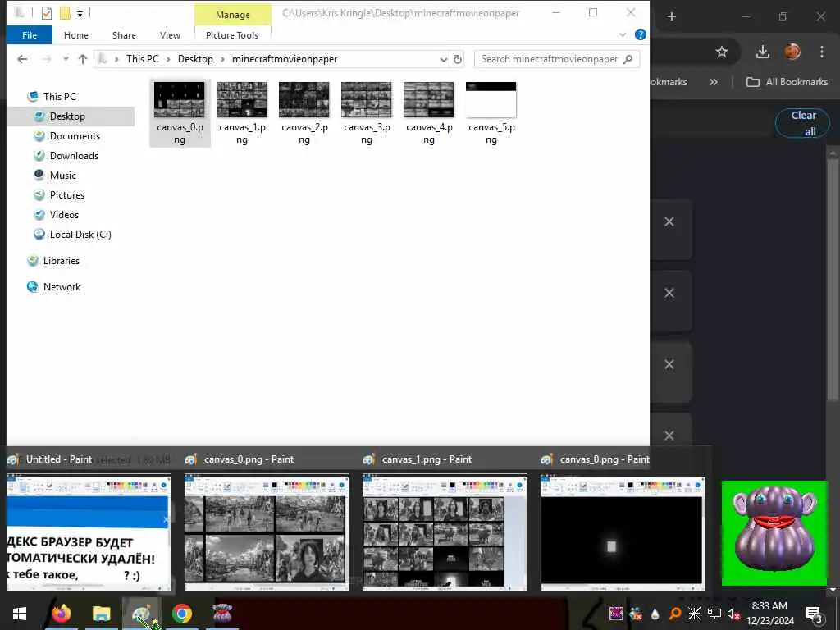Click the Paint taskbar icon

[x=141, y=614]
